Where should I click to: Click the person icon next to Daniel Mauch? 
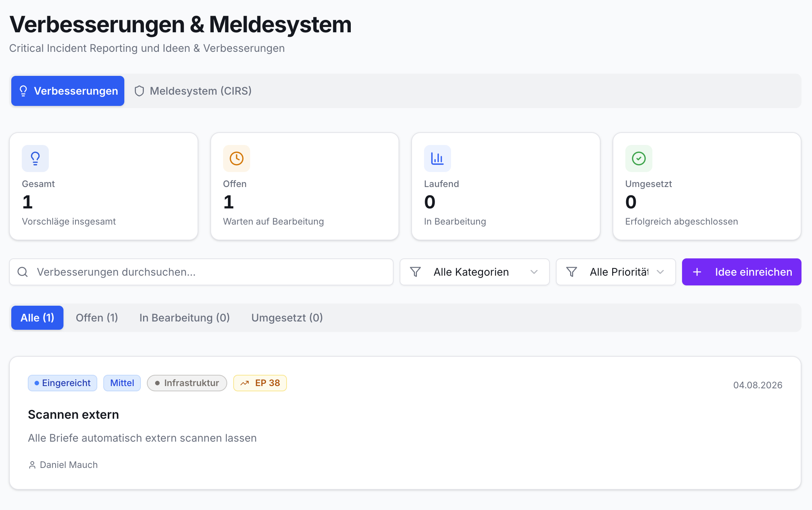coord(32,465)
